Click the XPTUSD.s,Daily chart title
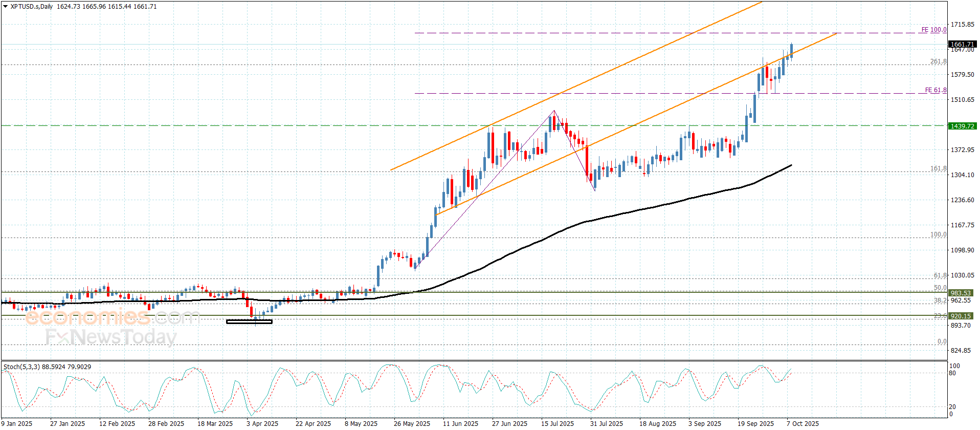Screen dimensions: 980x430 pos(32,7)
